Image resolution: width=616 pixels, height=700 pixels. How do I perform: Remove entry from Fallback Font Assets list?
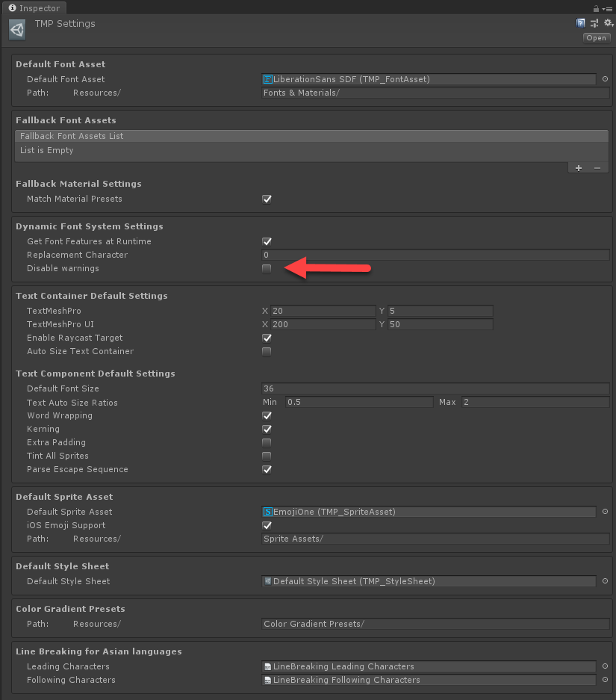(597, 168)
